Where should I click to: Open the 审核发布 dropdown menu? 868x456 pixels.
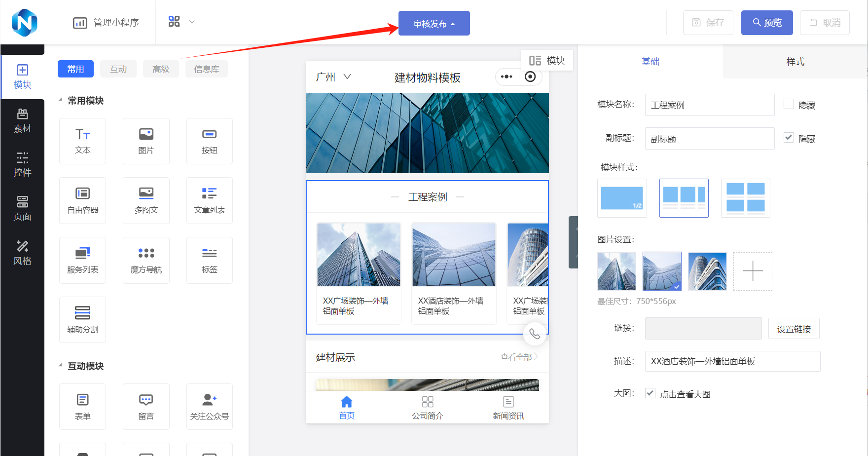(434, 23)
